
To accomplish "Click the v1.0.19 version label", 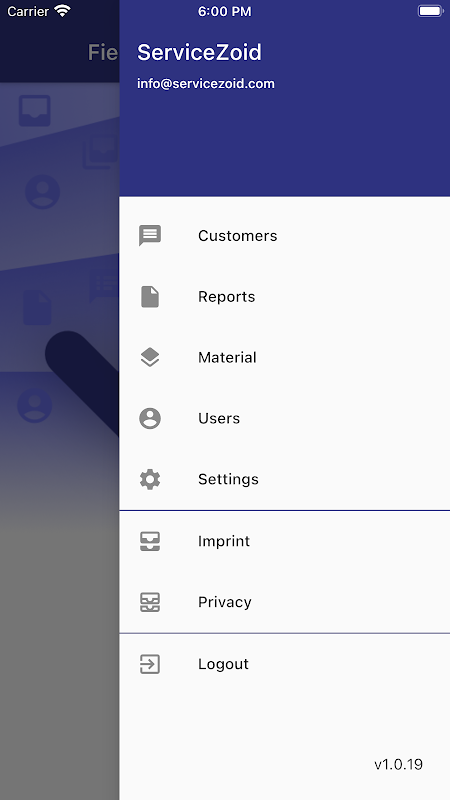I will (x=398, y=764).
